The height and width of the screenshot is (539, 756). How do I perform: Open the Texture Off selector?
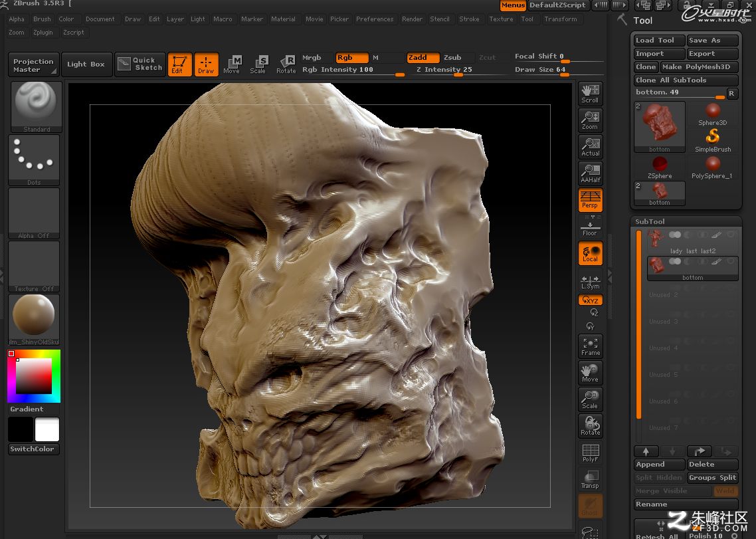34,267
